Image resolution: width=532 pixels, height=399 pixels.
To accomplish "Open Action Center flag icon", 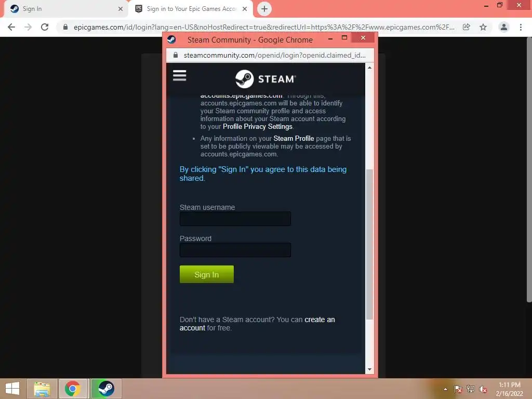I will click(458, 389).
